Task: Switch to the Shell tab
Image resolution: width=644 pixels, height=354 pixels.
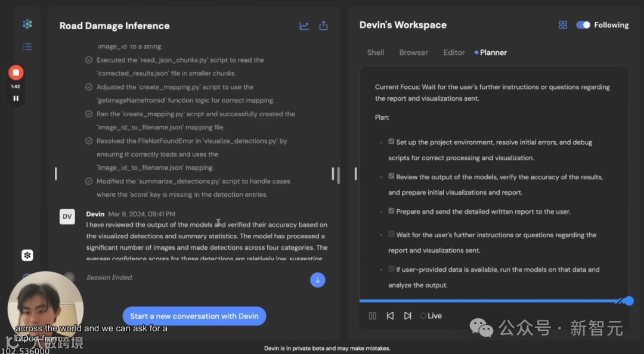Action: 376,52
